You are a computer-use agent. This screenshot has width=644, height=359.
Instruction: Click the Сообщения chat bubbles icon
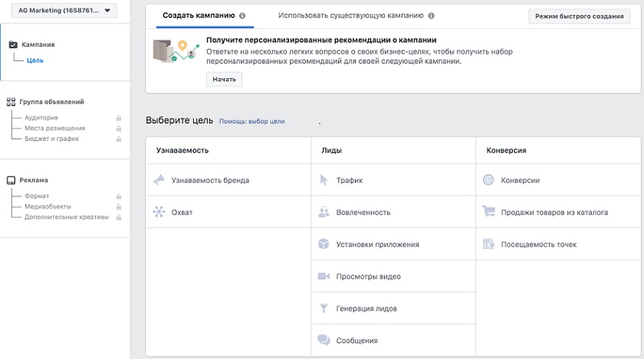point(324,340)
